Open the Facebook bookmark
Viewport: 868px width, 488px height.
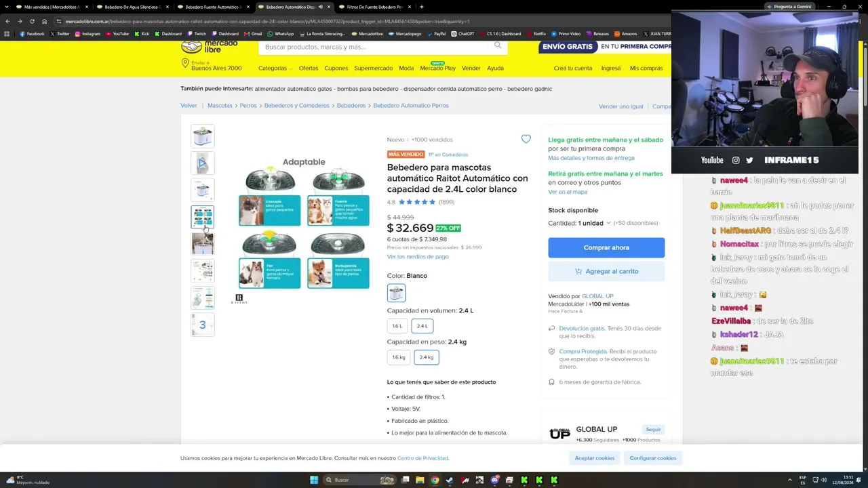click(32, 33)
